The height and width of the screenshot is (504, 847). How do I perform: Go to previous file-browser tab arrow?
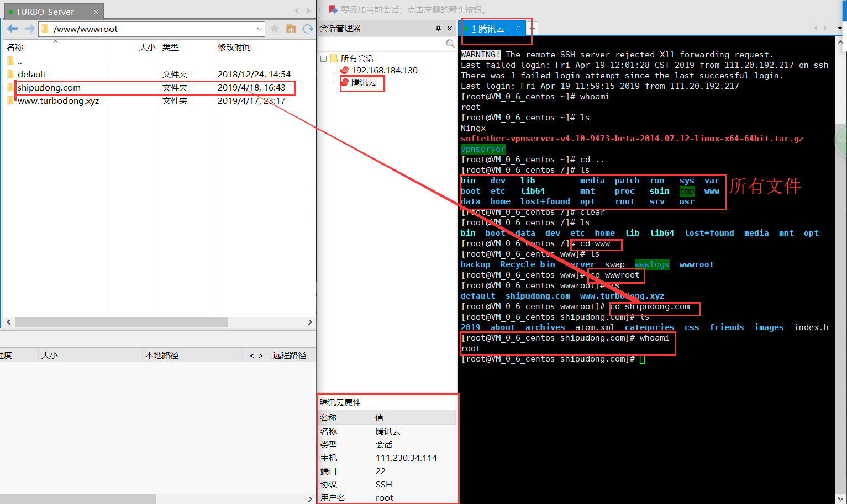[297, 11]
